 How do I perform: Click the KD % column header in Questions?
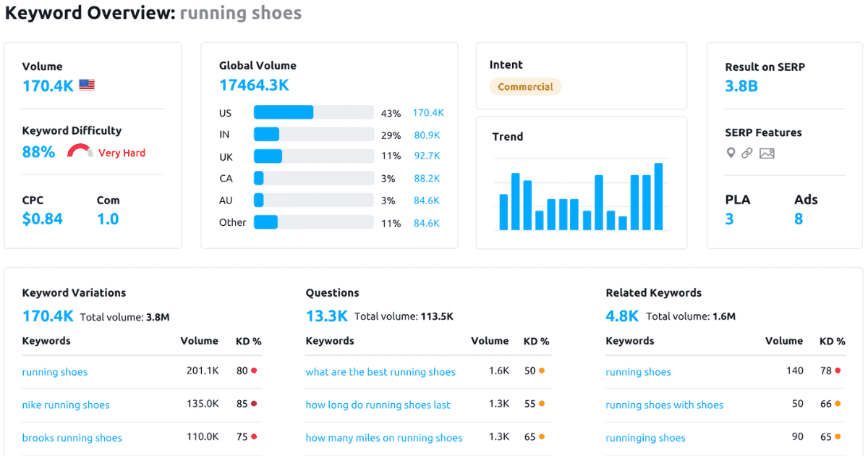click(537, 341)
